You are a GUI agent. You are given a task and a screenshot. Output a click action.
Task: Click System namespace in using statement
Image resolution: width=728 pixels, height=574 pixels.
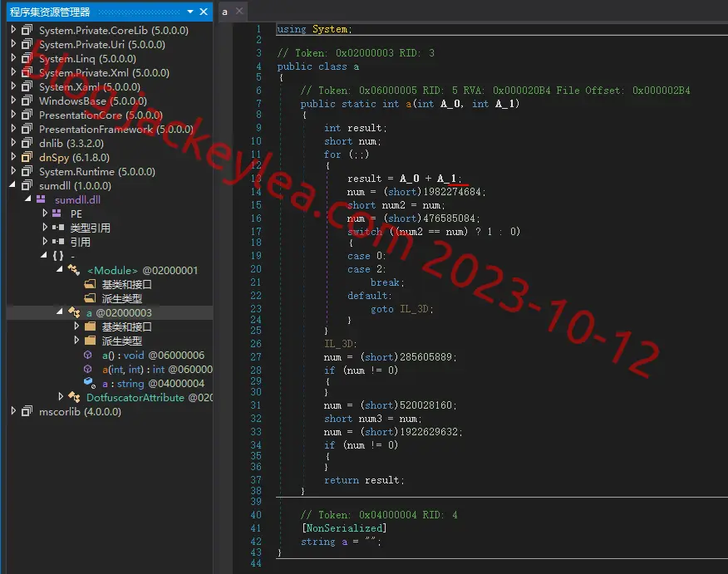click(330, 29)
